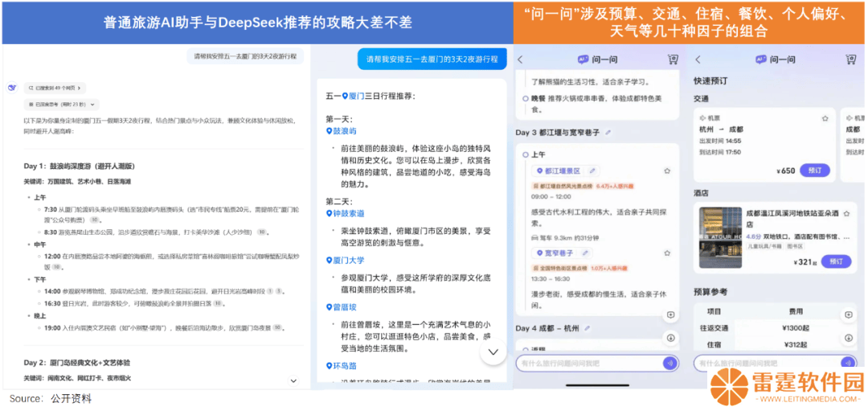This screenshot has height=407, width=868.
Task: Edit the Day 4 成都 – 杭州 title
Action: [586, 328]
